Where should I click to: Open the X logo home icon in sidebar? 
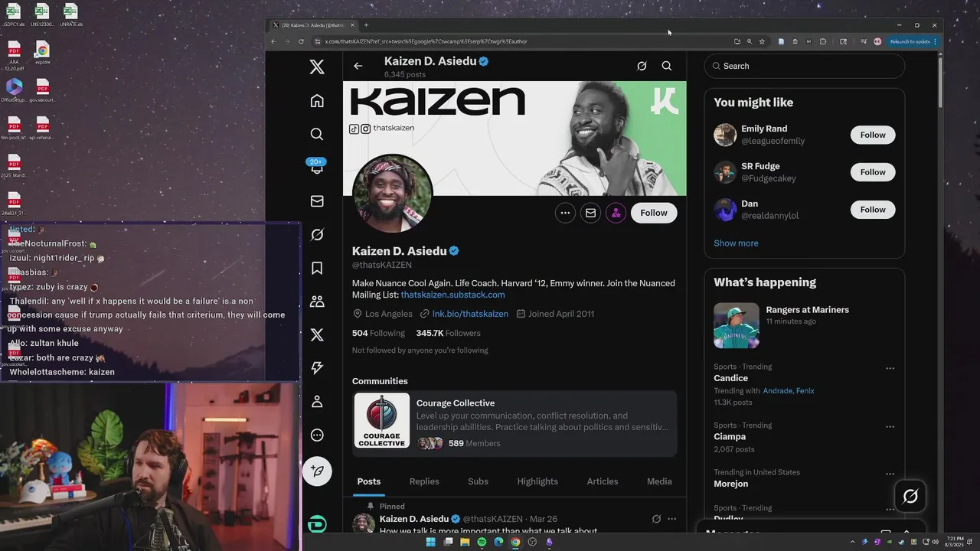click(317, 67)
